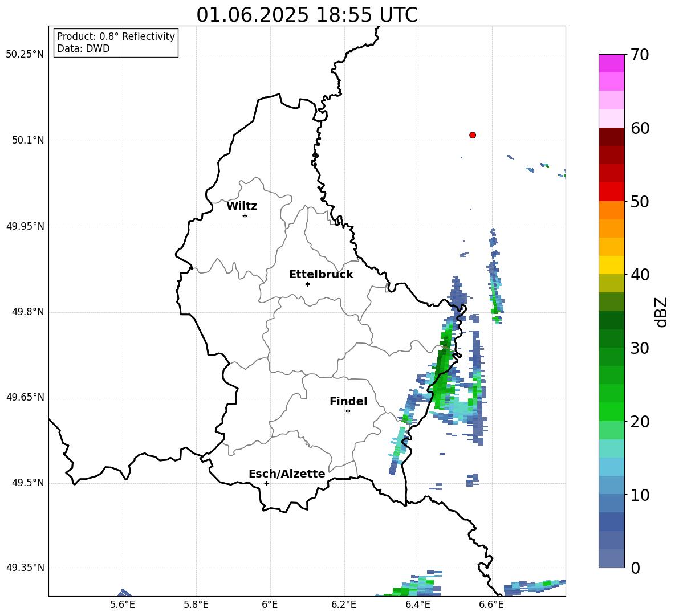This screenshot has height=616, width=675.
Task: Click the 40 label on colorbar
Action: tap(639, 275)
